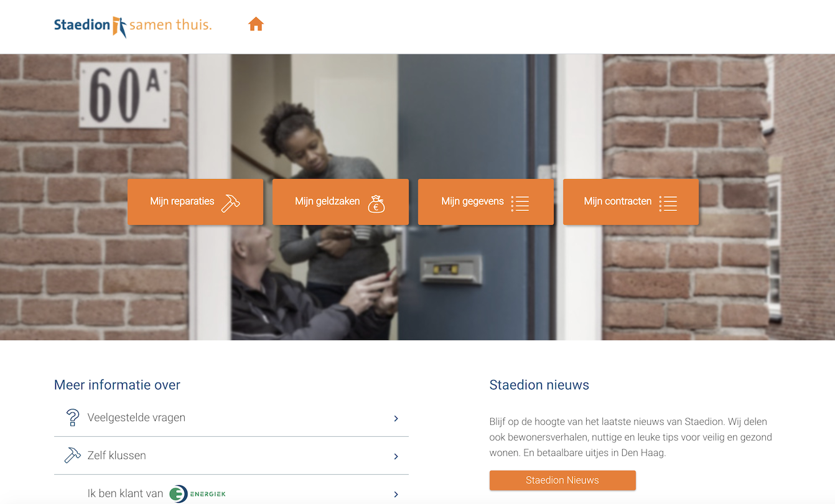
Task: Click the hammer icon beside Zelf klussen
Action: pyautogui.click(x=73, y=455)
